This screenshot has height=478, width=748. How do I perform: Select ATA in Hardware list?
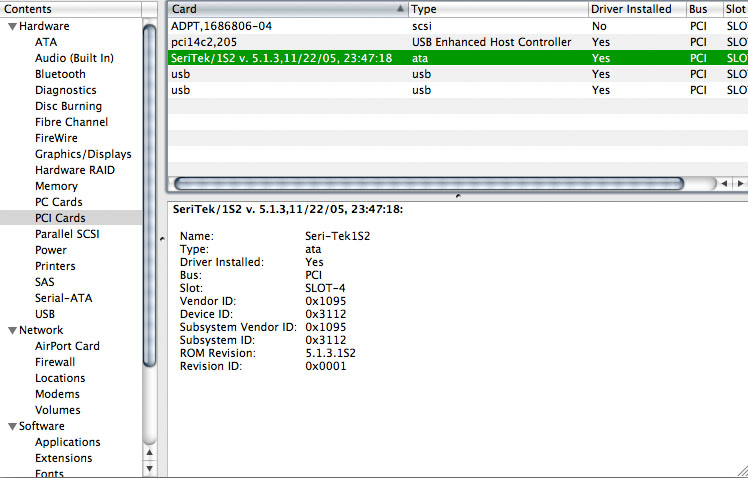46,42
